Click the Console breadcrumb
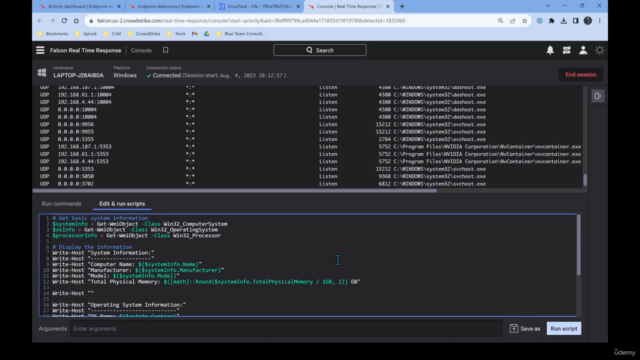The height and width of the screenshot is (360, 640). tap(141, 50)
